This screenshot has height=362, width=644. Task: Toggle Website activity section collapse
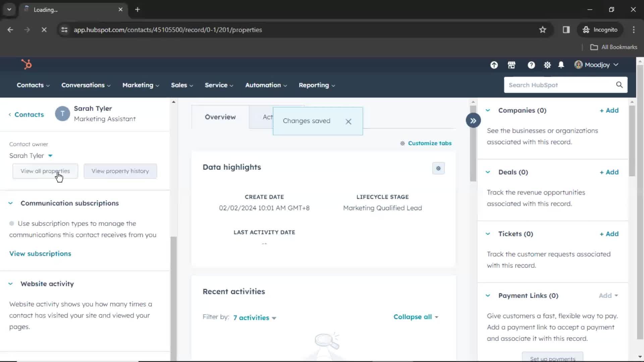[11, 284]
